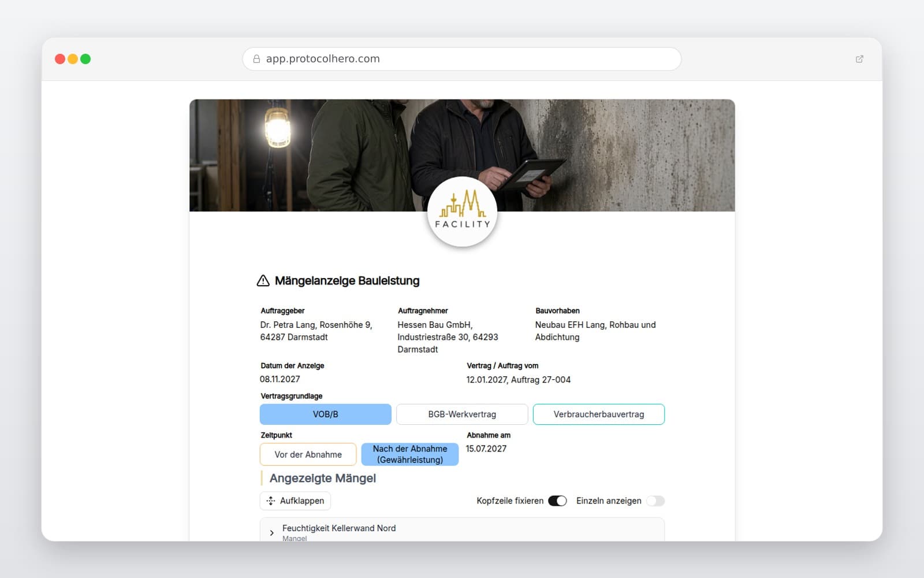Click the Facility logo circle
924x578 pixels.
point(462,212)
